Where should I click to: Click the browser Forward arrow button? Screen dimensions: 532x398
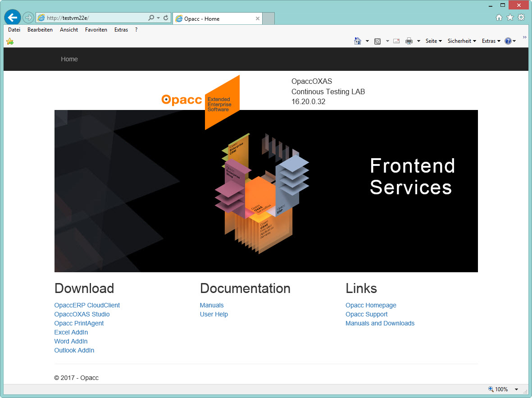coord(28,17)
